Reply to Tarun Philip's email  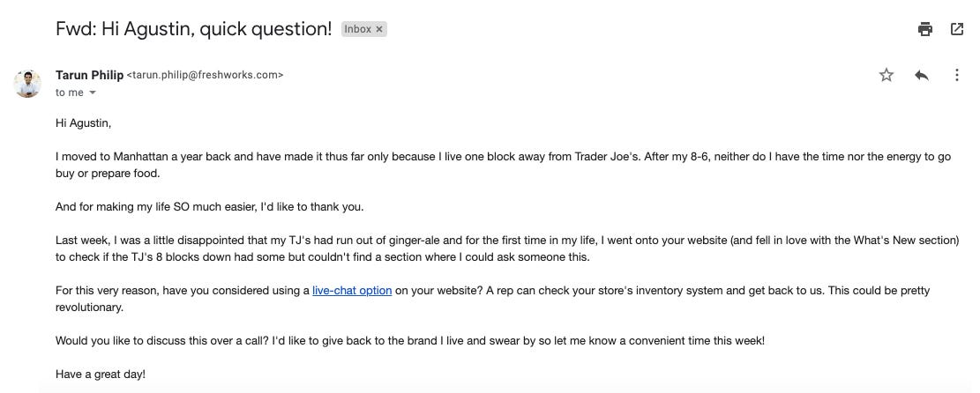(x=921, y=75)
